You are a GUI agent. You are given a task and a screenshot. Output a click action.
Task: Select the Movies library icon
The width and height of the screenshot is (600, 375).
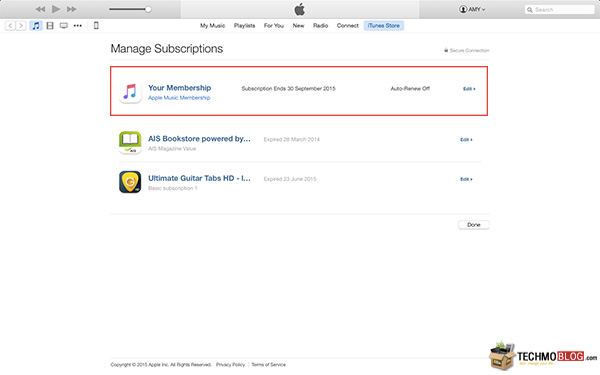[50, 26]
